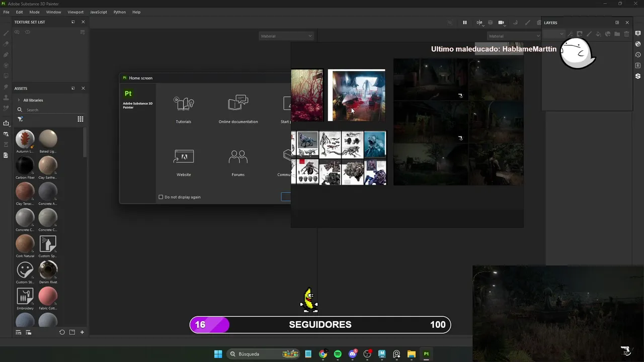
Task: Open the Help menu
Action: tap(136, 12)
